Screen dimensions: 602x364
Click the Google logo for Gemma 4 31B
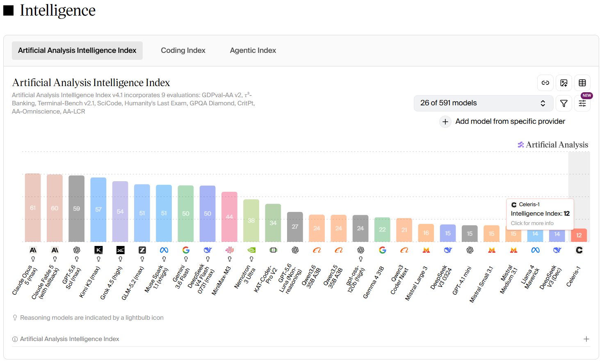coord(383,250)
